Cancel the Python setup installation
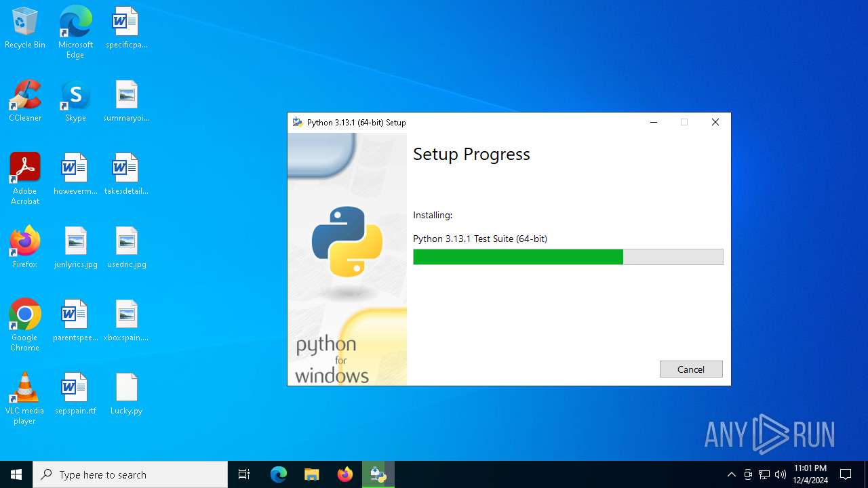This screenshot has width=868, height=488. pyautogui.click(x=691, y=369)
